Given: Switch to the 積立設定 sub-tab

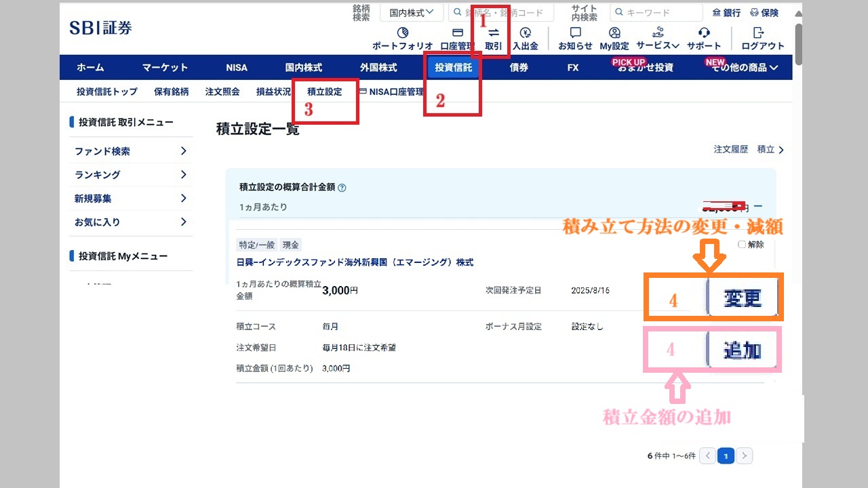Looking at the screenshot, I should (324, 91).
